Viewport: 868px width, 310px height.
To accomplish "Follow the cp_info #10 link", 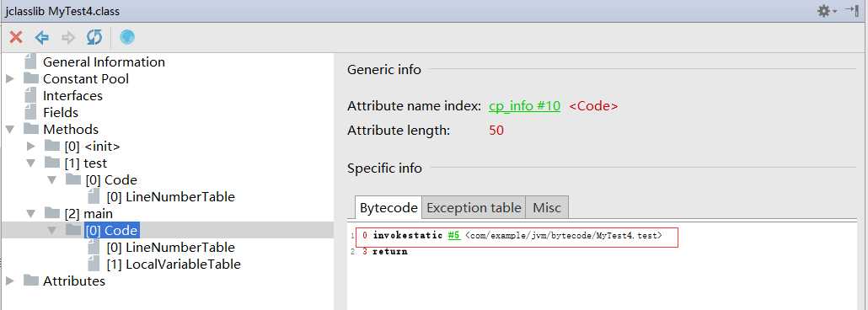I will point(524,106).
